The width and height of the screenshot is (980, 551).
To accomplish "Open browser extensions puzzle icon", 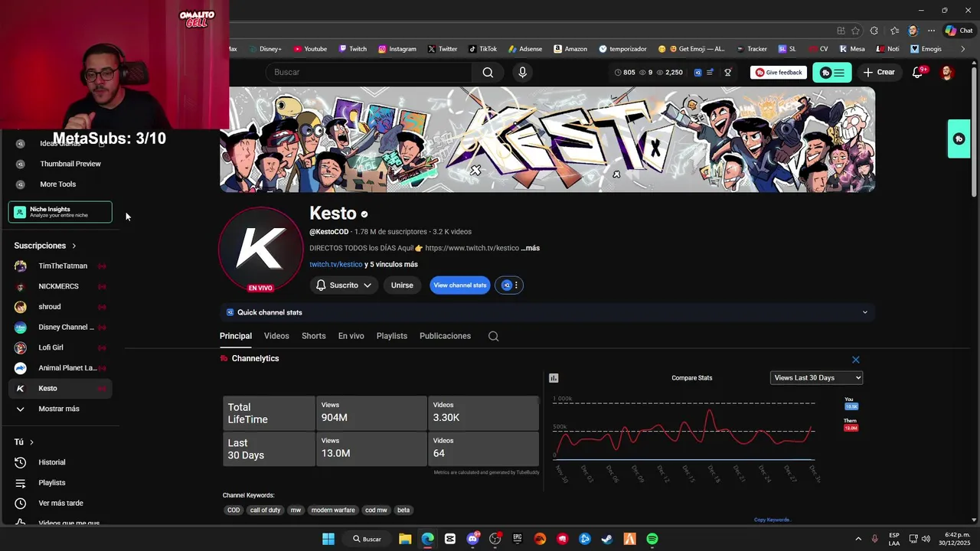I will (874, 31).
